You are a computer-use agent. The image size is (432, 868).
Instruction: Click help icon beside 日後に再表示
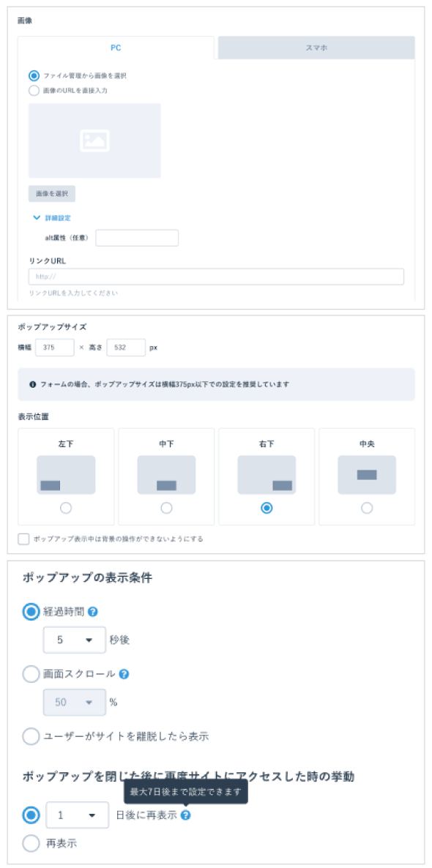click(185, 815)
